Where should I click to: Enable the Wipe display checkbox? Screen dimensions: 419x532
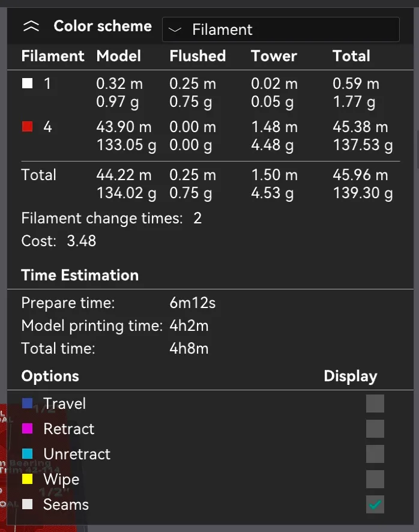pyautogui.click(x=375, y=479)
